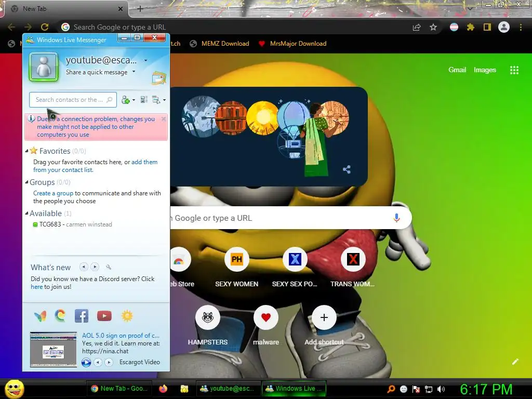Image resolution: width=532 pixels, height=399 pixels.
Task: Click the Messenger add contact icon
Action: coord(126,100)
